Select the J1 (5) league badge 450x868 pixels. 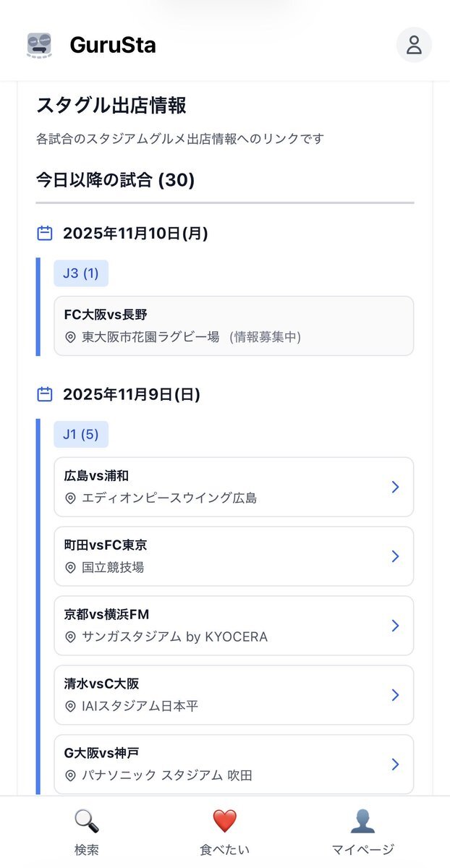click(81, 435)
